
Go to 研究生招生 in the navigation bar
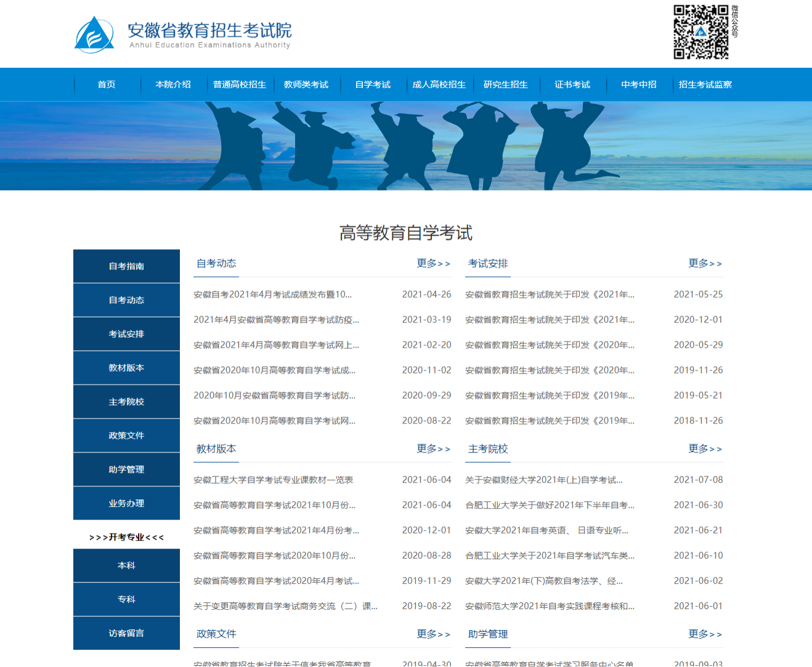point(506,84)
